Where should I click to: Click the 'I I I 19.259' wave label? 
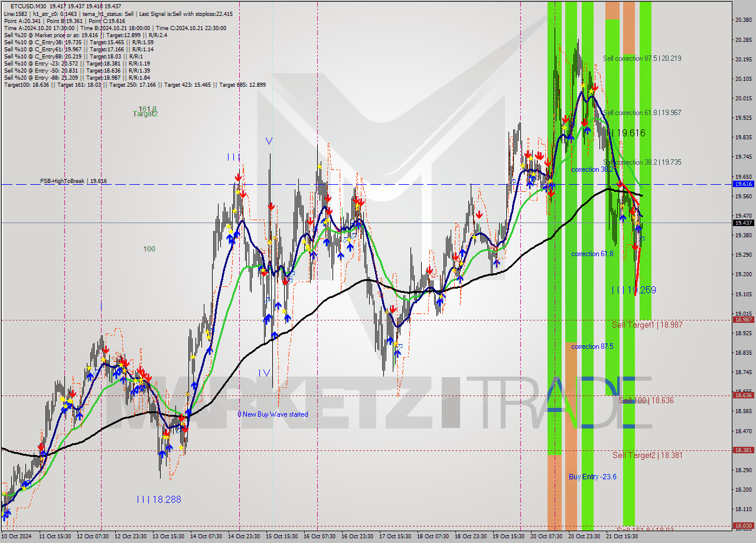[634, 290]
